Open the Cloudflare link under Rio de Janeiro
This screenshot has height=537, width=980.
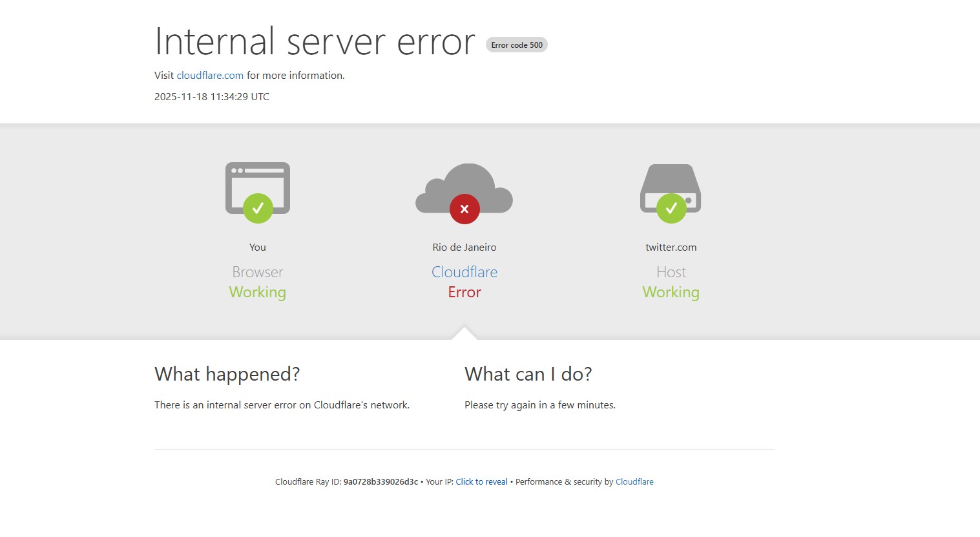464,272
